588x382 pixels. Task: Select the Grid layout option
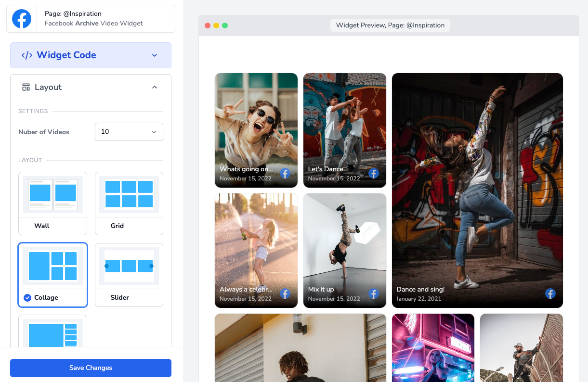click(x=129, y=203)
